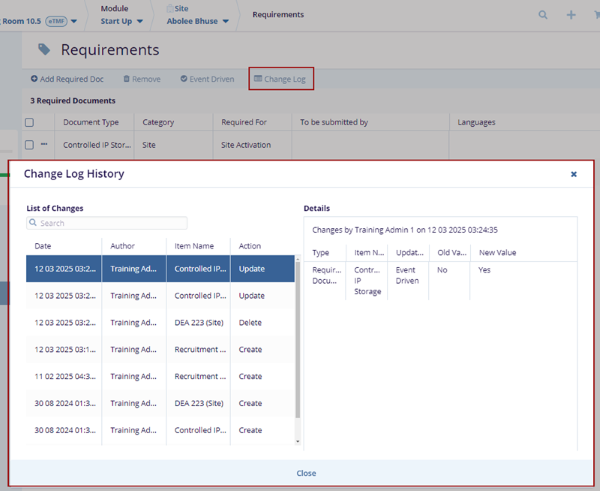
Task: Click the Close button at dialog bottom
Action: pos(306,473)
